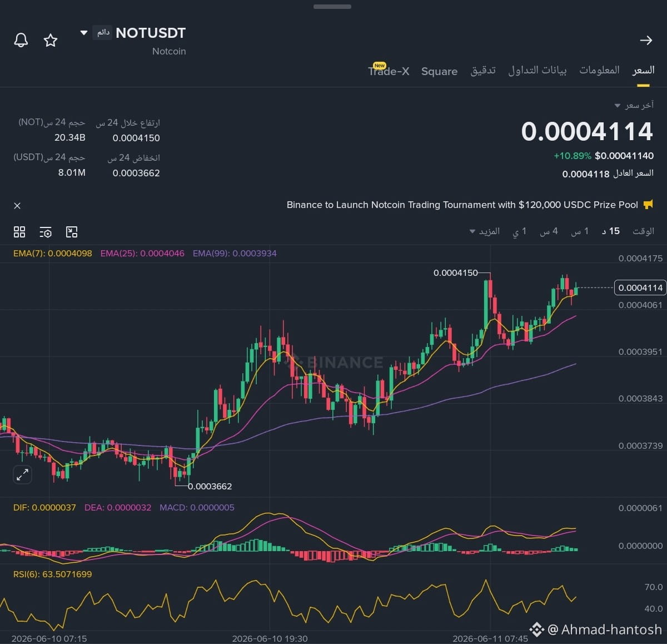Tap the Notcoin subtitle under the pair
This screenshot has height=644, width=667.
tap(169, 51)
